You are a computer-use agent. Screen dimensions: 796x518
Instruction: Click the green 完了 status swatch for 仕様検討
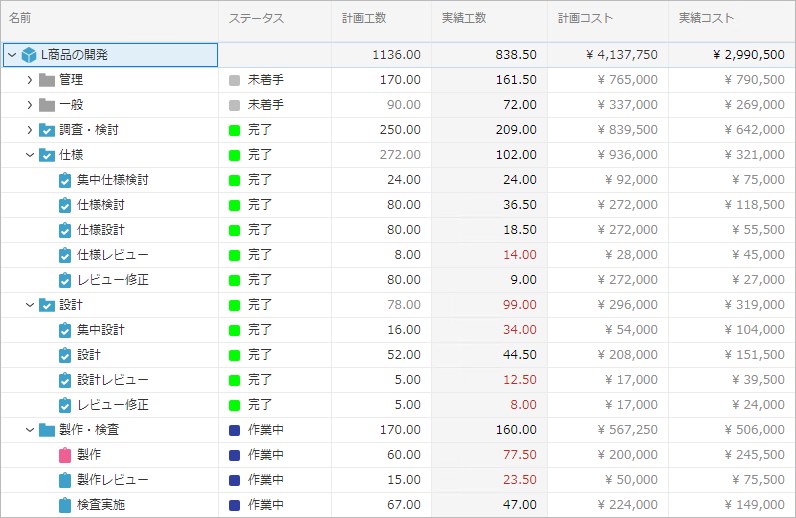click(235, 205)
